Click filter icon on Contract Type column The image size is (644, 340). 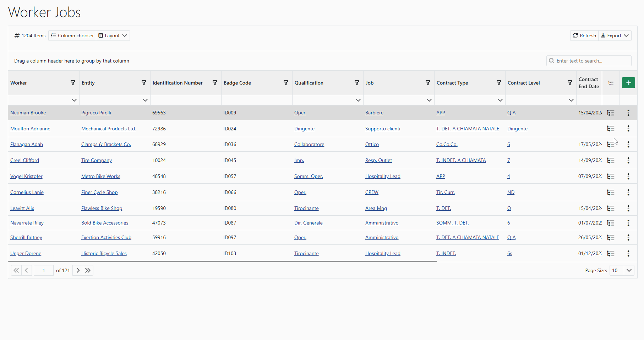pos(499,83)
